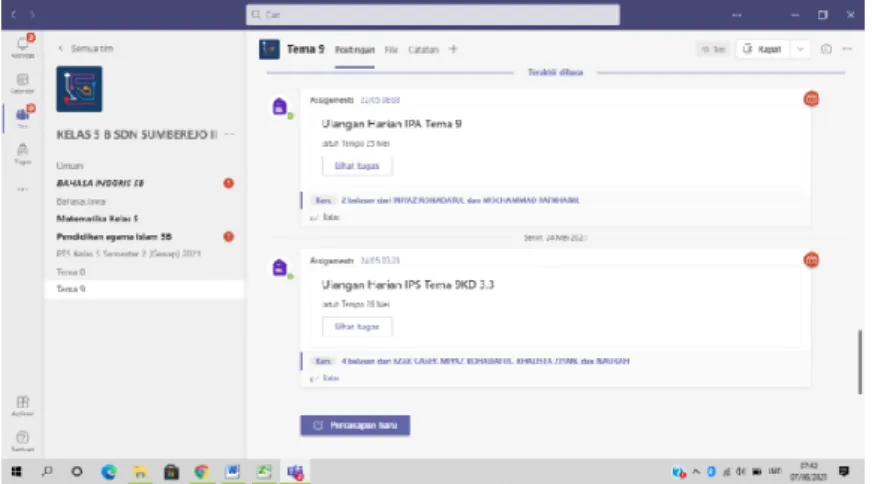Click red badge on Ulangan Harian IPS post

click(x=811, y=260)
